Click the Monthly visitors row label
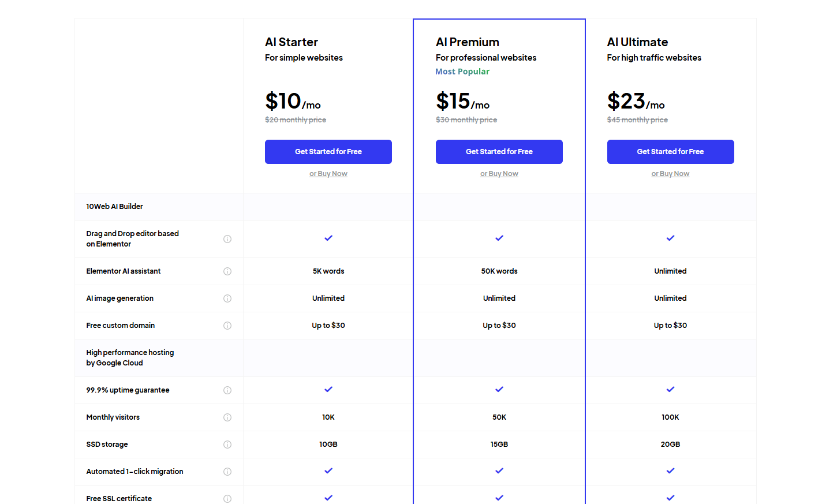Image resolution: width=837 pixels, height=504 pixels. tap(113, 417)
